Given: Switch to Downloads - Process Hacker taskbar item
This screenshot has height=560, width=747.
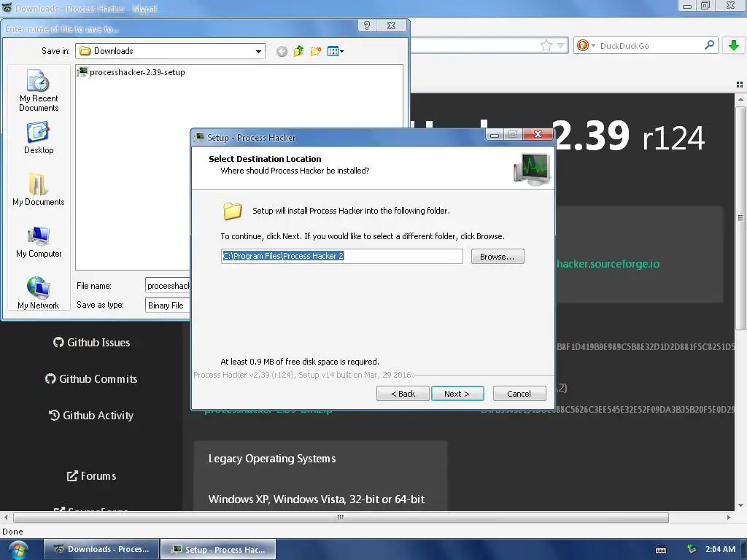Looking at the screenshot, I should pyautogui.click(x=102, y=549).
